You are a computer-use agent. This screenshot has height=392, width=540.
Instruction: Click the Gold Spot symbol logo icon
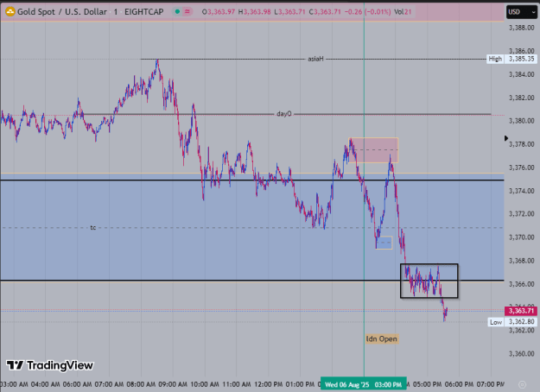(x=10, y=12)
